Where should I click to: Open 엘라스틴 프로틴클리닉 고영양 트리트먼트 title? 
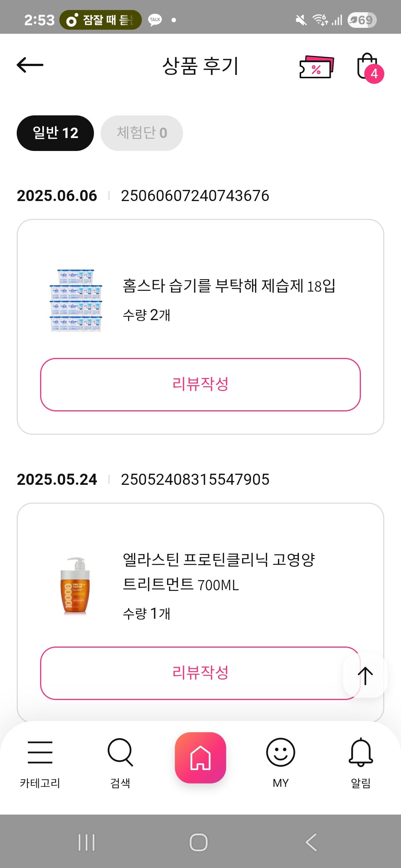tap(219, 572)
